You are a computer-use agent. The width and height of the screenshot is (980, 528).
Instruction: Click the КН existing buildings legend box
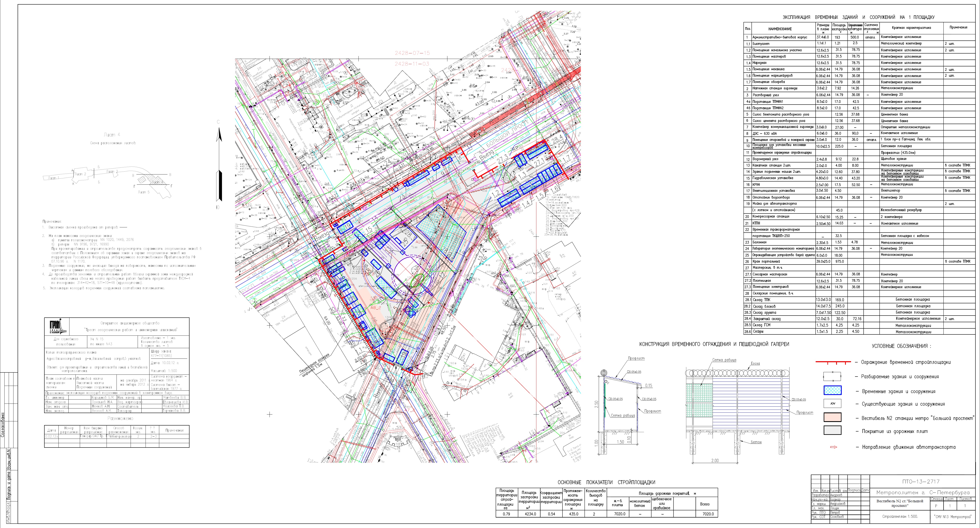[x=832, y=404]
